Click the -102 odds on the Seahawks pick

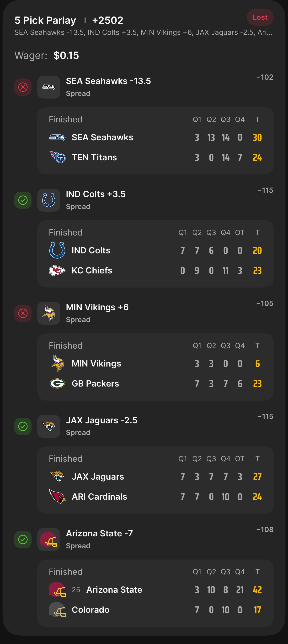click(x=265, y=77)
